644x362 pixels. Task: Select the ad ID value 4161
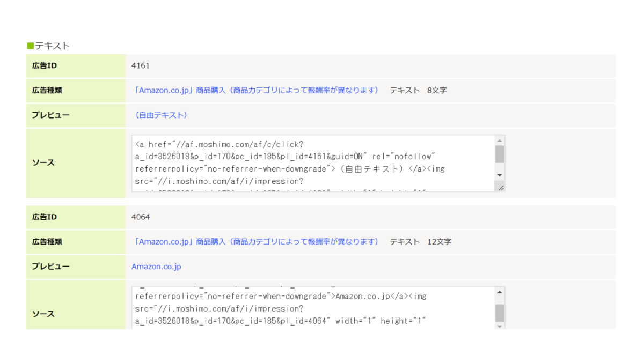141,65
